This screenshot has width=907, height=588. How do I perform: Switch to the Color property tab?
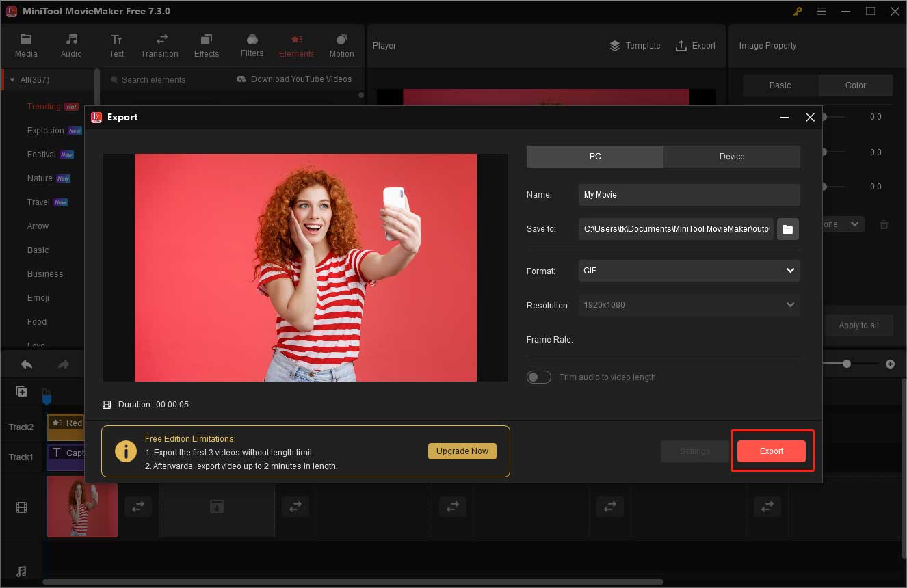pos(856,85)
